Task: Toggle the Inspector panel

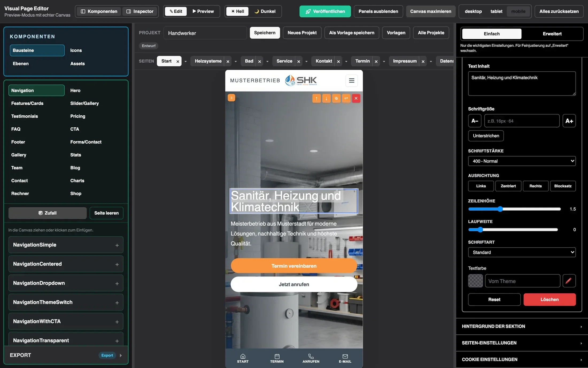Action: click(140, 11)
